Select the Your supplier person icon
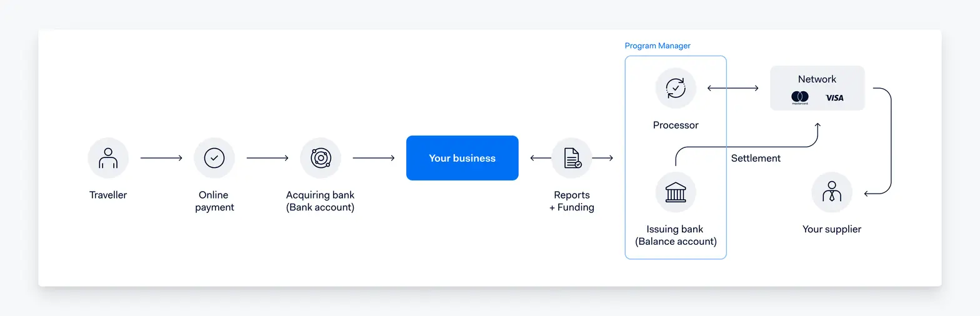Viewport: 980px width, 316px height. [832, 192]
